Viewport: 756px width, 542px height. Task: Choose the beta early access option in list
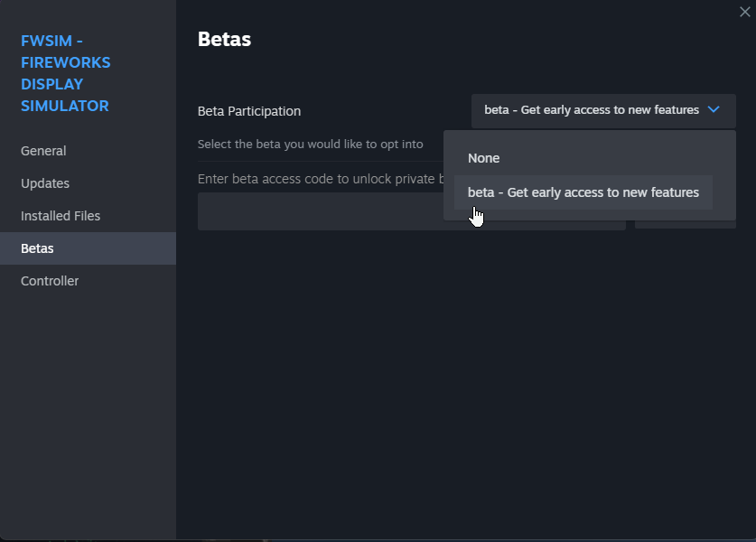[583, 192]
